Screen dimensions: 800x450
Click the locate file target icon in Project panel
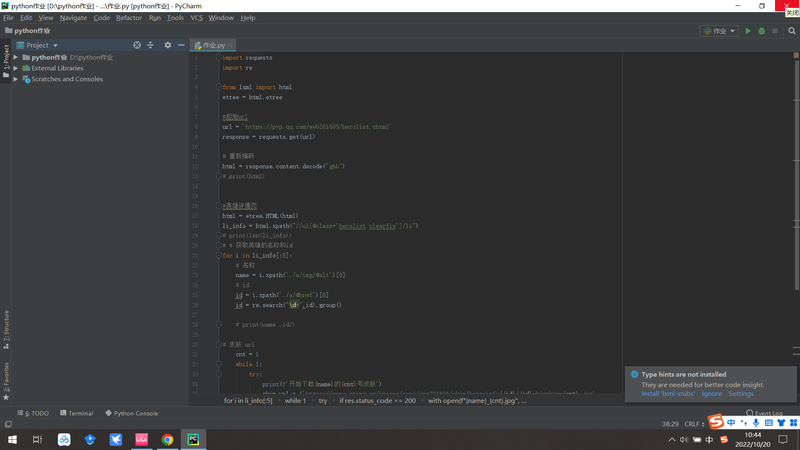coord(137,45)
